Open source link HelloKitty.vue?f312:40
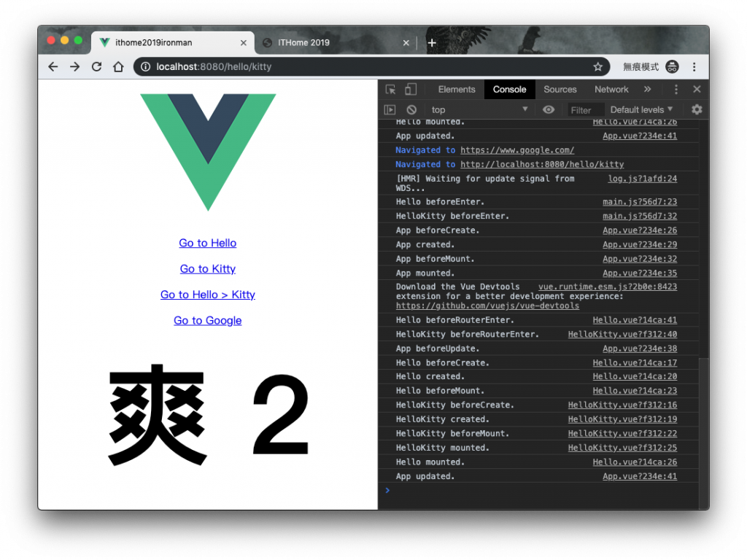Image resolution: width=747 pixels, height=560 pixels. click(x=622, y=334)
